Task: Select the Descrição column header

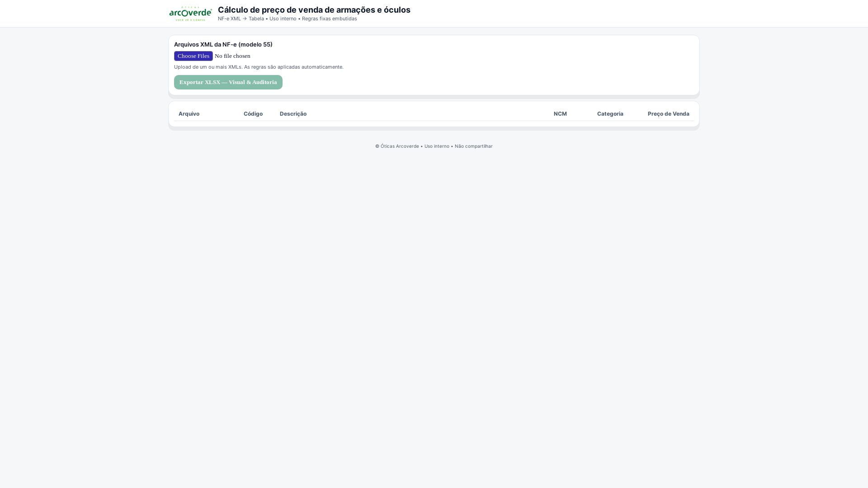Action: [x=293, y=114]
